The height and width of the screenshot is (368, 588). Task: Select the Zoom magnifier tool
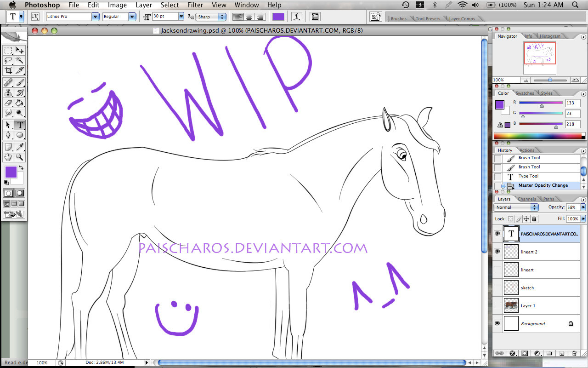[20, 157]
